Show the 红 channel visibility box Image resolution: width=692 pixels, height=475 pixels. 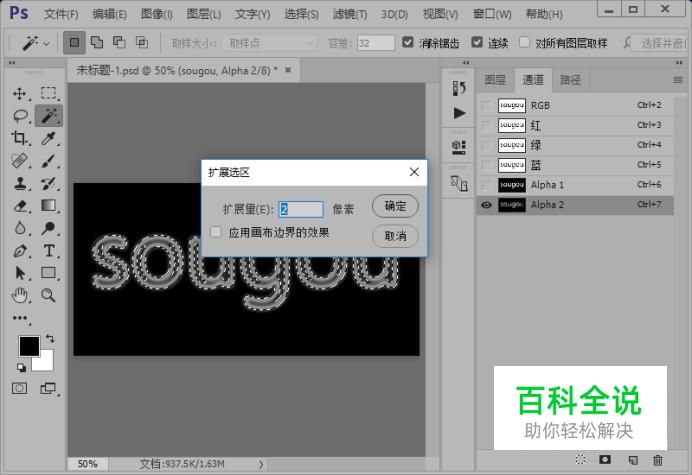tap(486, 125)
